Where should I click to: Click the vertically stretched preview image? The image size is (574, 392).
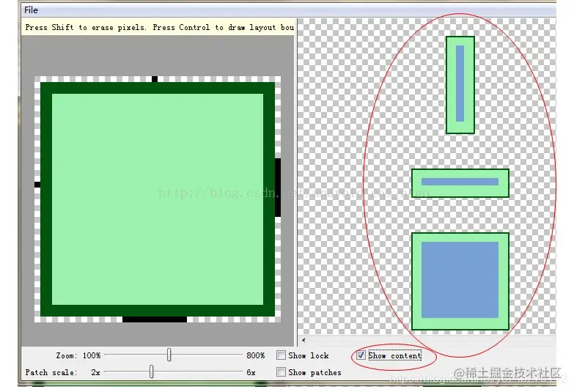460,85
